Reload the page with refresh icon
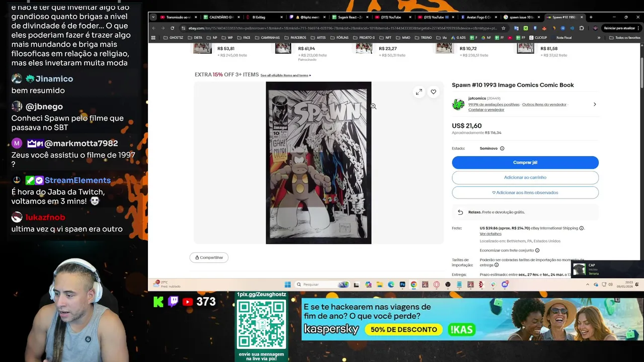The height and width of the screenshot is (362, 644). click(172, 28)
